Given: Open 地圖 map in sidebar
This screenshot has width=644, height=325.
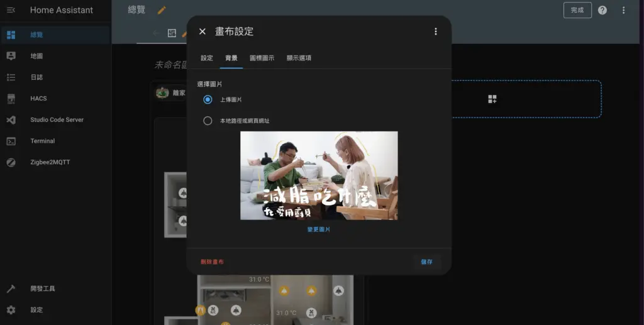Looking at the screenshot, I should [55, 56].
